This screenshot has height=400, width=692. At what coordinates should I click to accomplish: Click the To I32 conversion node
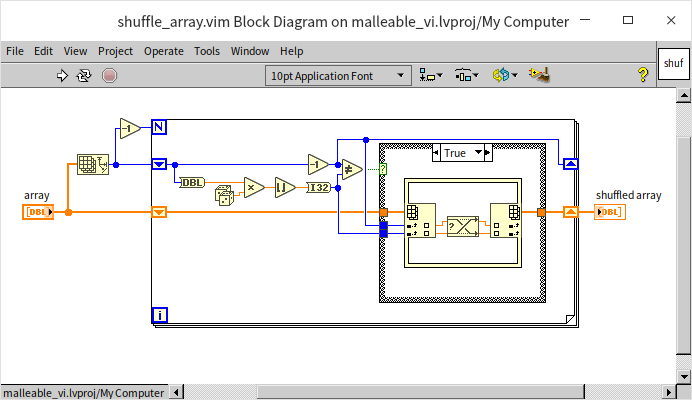click(317, 187)
